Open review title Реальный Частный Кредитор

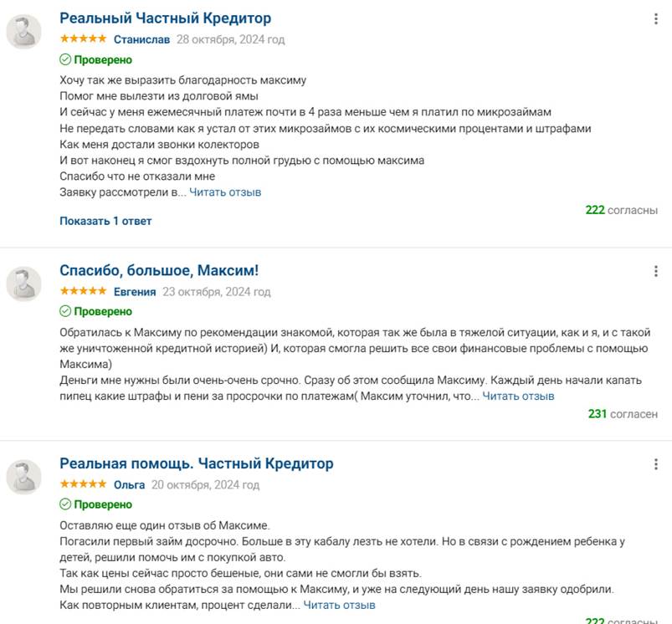[165, 18]
